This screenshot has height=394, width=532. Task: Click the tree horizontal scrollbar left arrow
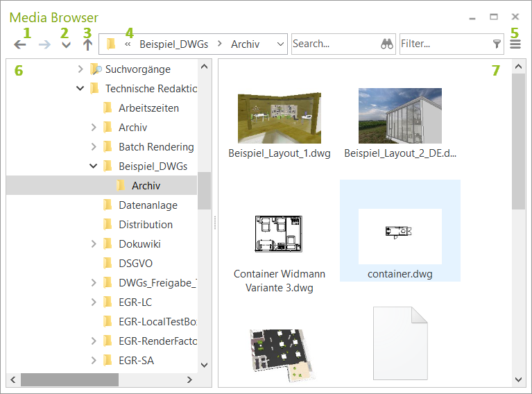(x=13, y=379)
